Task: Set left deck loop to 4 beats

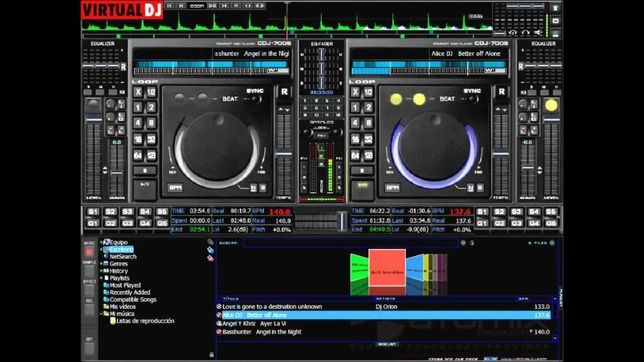Action: pyautogui.click(x=138, y=123)
